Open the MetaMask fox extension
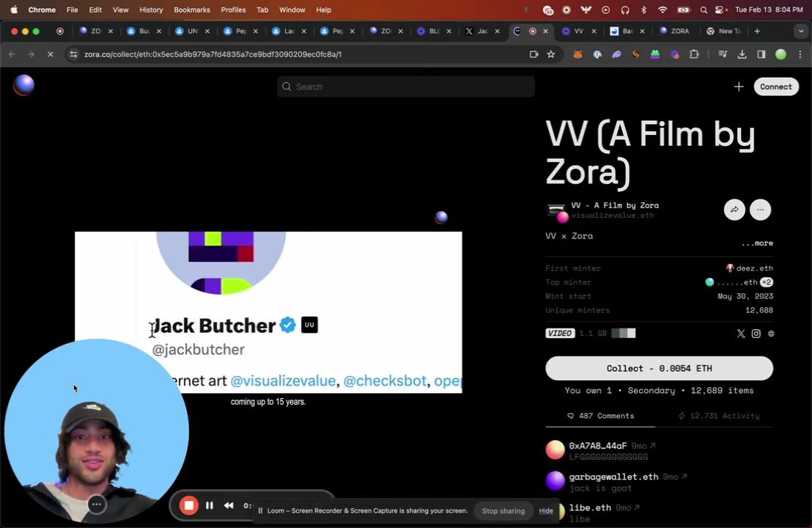This screenshot has width=812, height=528. [578, 54]
